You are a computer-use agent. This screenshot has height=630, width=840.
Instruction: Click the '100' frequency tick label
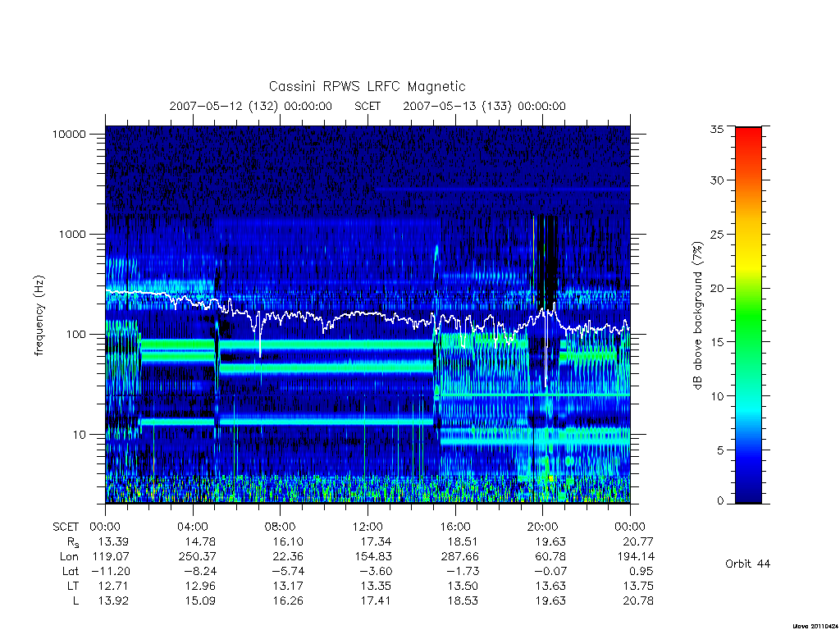click(75, 335)
